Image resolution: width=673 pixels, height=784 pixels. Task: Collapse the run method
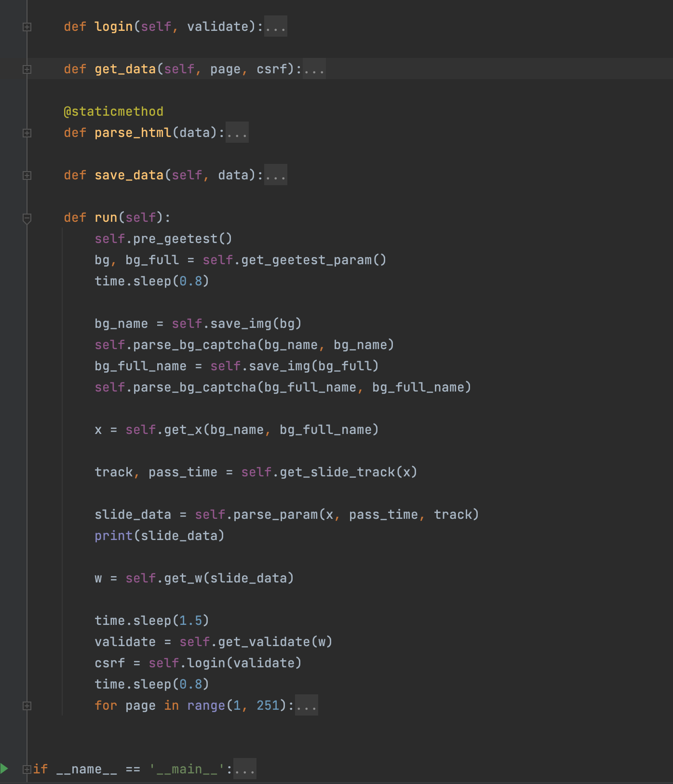click(27, 218)
